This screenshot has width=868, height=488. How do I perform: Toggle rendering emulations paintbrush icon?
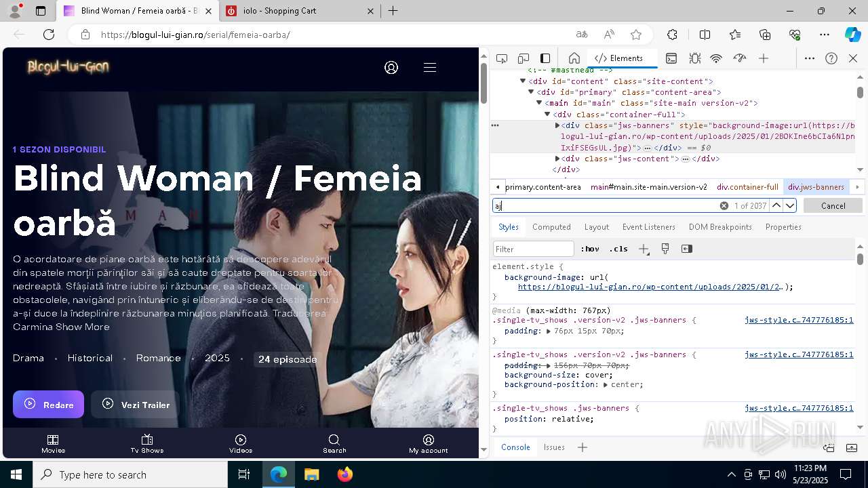click(665, 249)
